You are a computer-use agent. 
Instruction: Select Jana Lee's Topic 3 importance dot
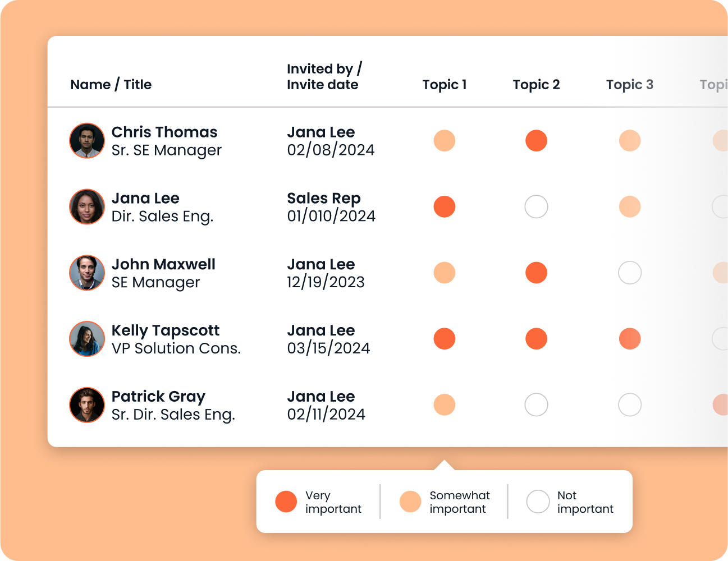coord(630,207)
